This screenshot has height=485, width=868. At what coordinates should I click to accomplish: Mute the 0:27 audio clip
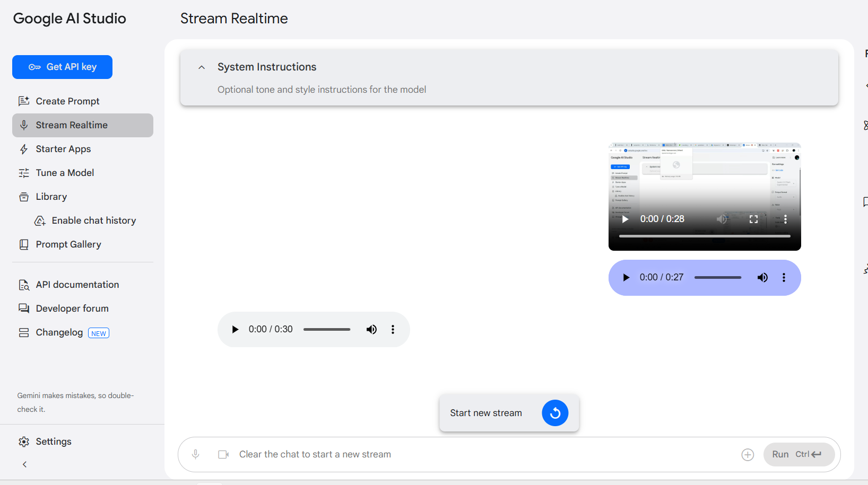(x=762, y=277)
